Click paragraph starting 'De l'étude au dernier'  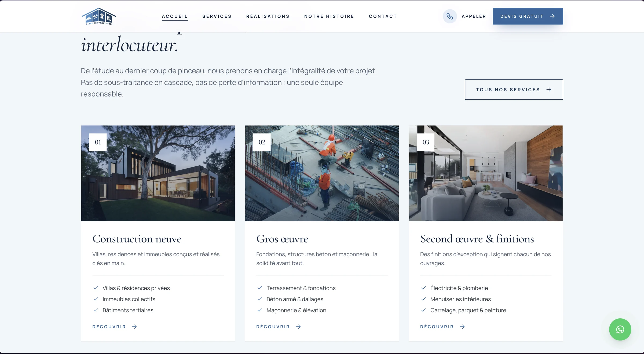click(229, 82)
